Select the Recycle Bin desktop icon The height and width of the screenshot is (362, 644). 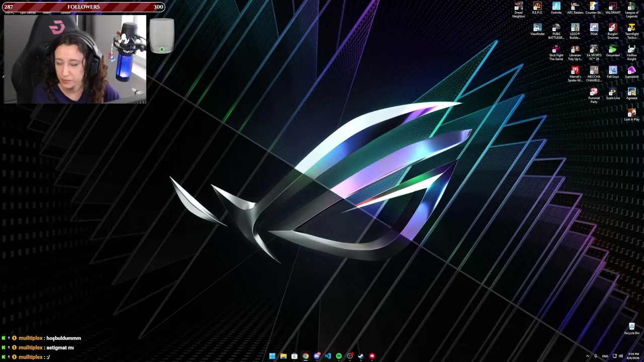(632, 329)
